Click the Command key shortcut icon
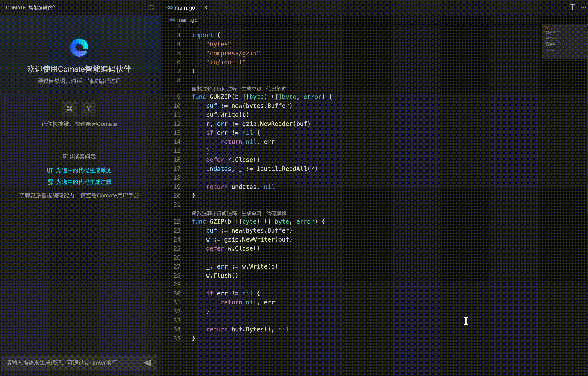588x376 pixels. click(x=70, y=109)
